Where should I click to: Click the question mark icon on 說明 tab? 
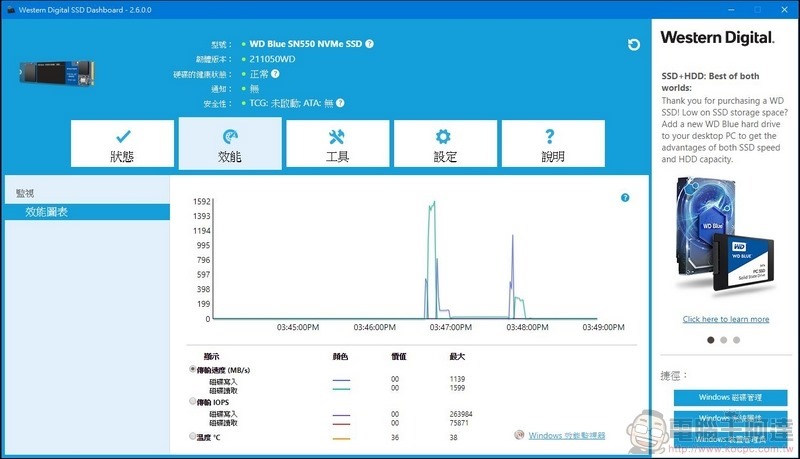549,136
